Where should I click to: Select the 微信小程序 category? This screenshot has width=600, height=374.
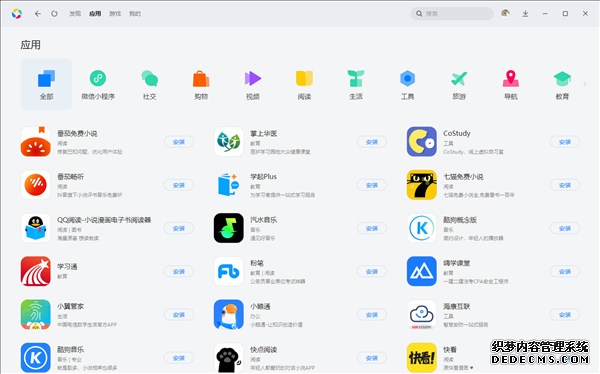point(98,84)
